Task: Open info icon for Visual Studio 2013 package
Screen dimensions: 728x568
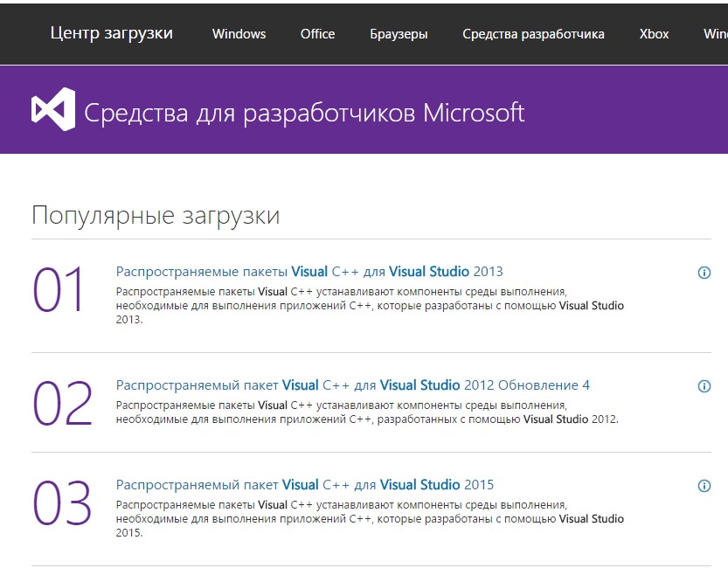Action: (704, 273)
